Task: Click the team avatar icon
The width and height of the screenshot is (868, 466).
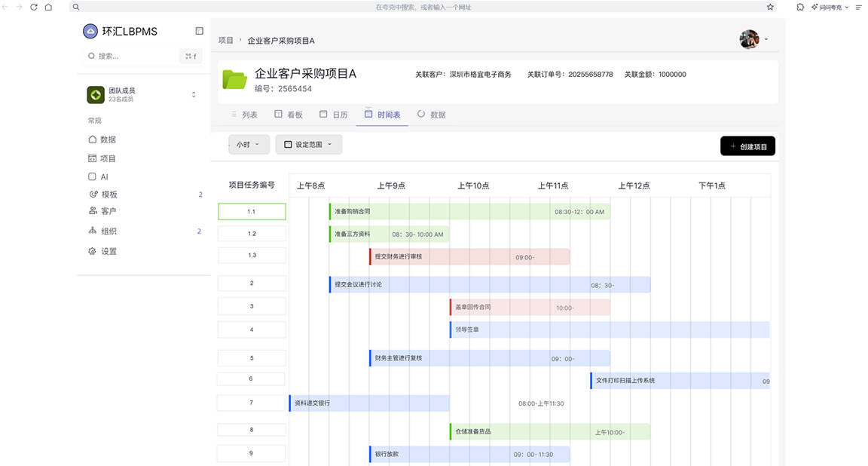Action: [96, 95]
